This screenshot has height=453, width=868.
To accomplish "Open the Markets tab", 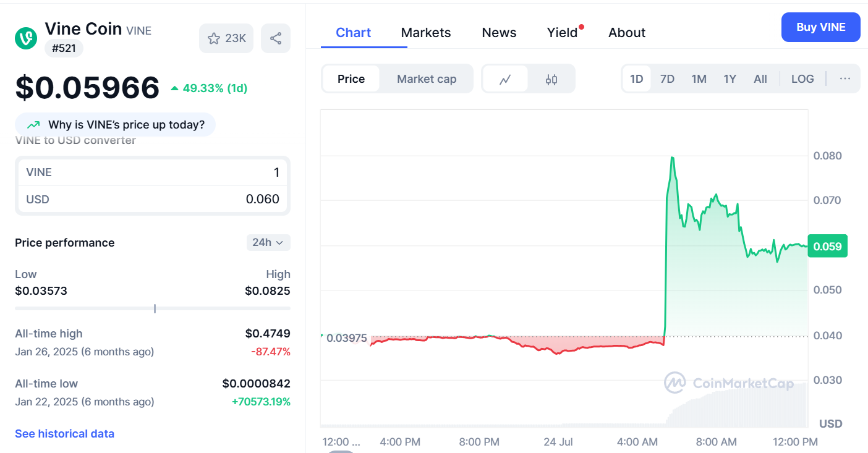I will coord(426,33).
